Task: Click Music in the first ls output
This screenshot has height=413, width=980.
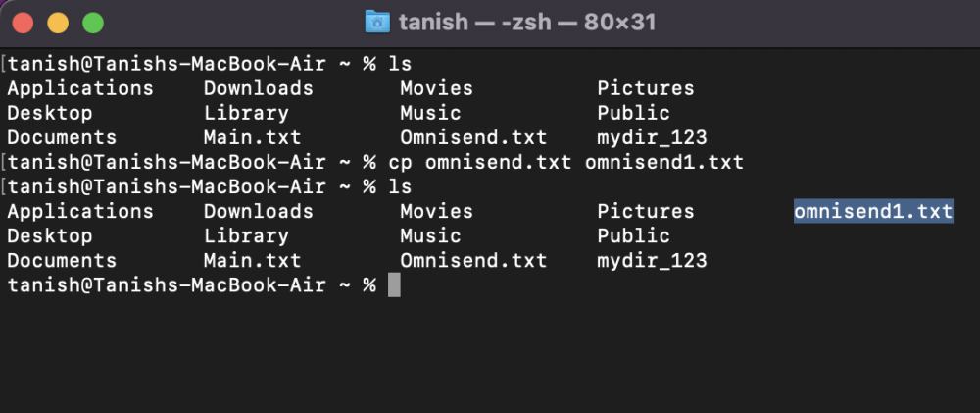Action: (x=430, y=113)
